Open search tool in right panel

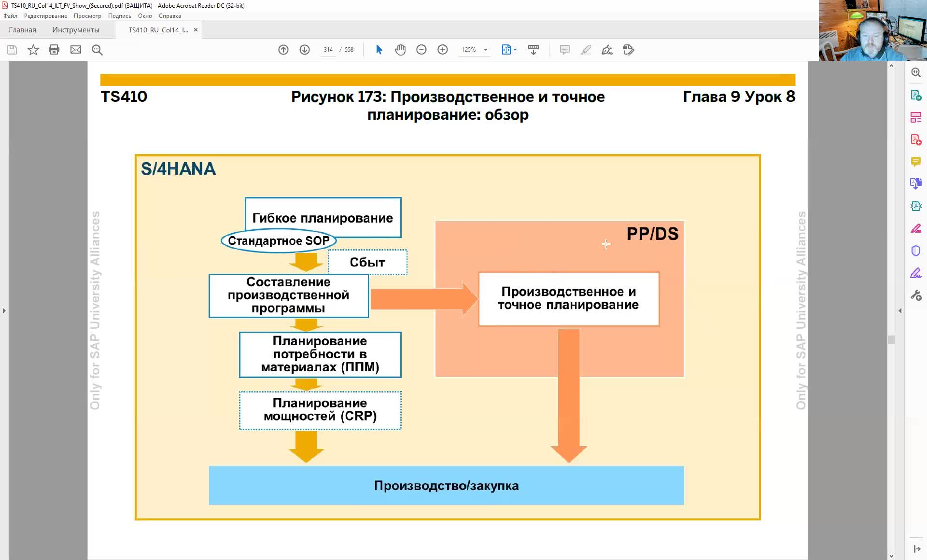point(916,72)
